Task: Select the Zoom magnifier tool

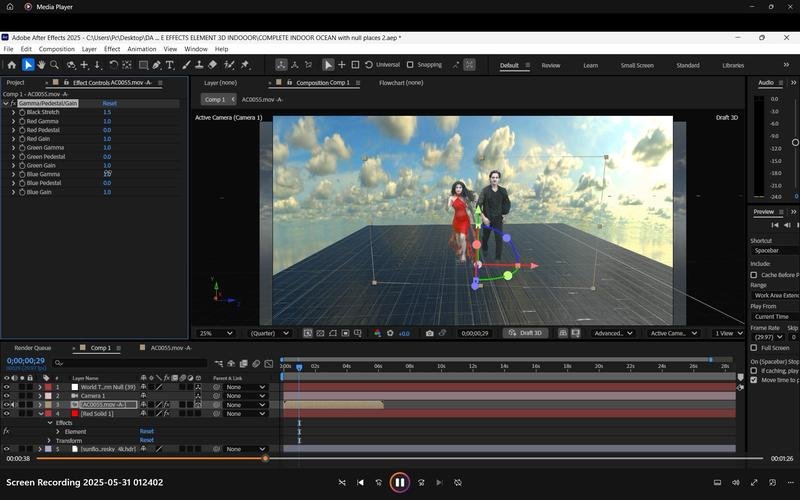Action: 54,65
